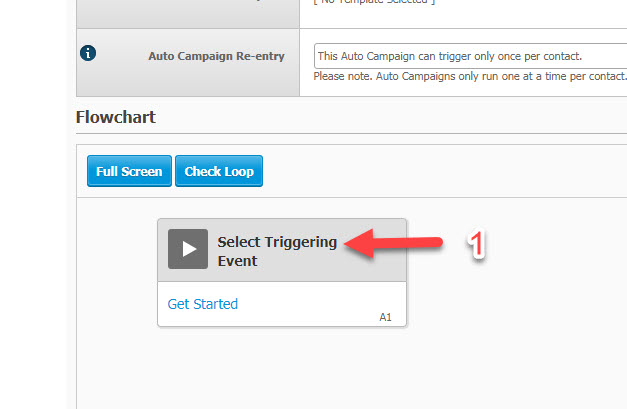Select the gray header of the trigger node
This screenshot has width=627, height=409.
click(282, 250)
